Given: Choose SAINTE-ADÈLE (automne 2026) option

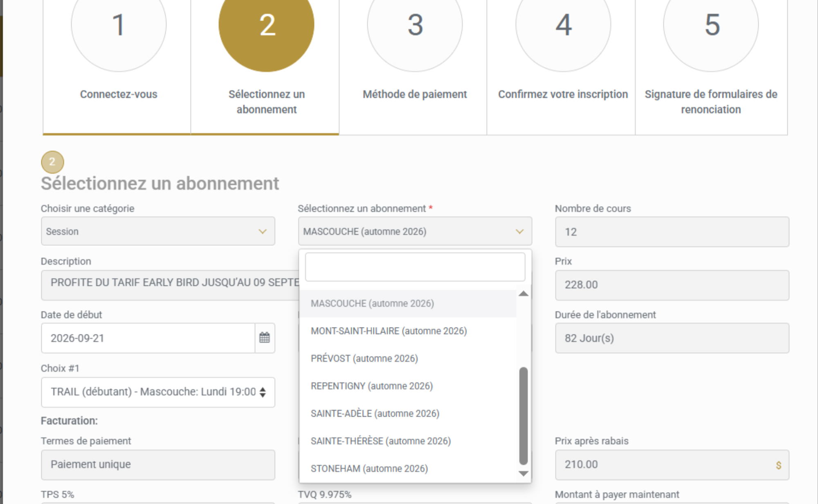Looking at the screenshot, I should click(408, 414).
